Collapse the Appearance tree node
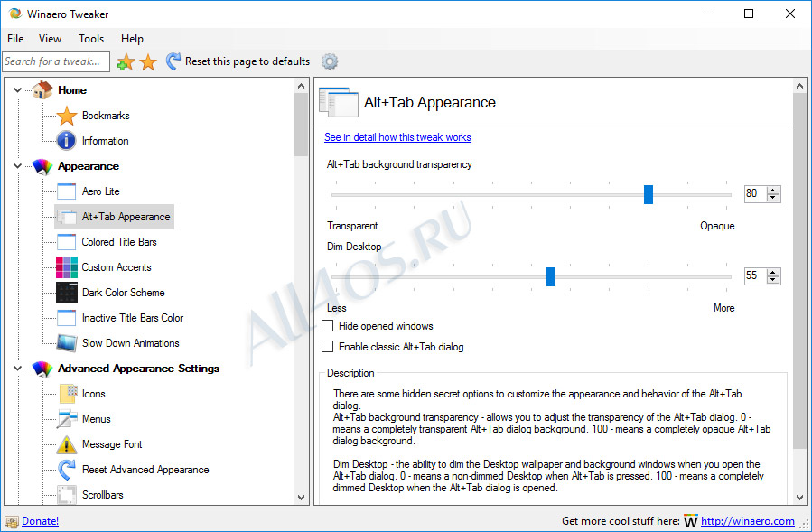This screenshot has height=532, width=812. pyautogui.click(x=17, y=166)
